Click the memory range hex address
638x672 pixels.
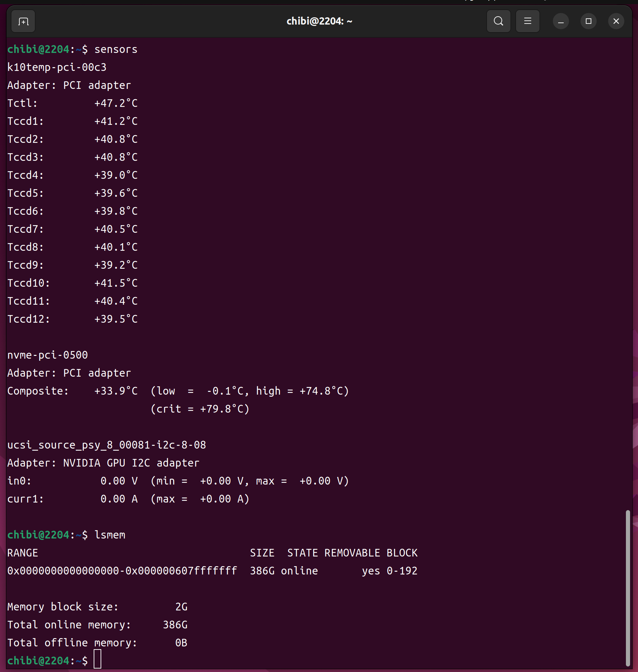pyautogui.click(x=122, y=571)
